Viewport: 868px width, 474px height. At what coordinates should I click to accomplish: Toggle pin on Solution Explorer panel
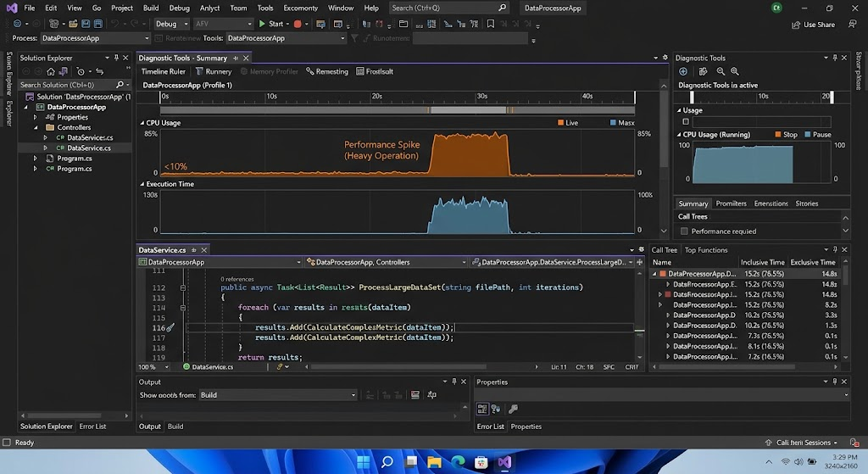point(116,58)
